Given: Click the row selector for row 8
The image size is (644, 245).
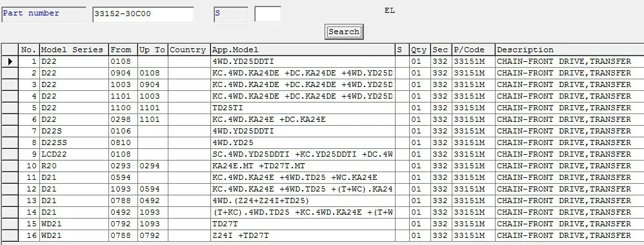Looking at the screenshot, I should [x=10, y=143].
